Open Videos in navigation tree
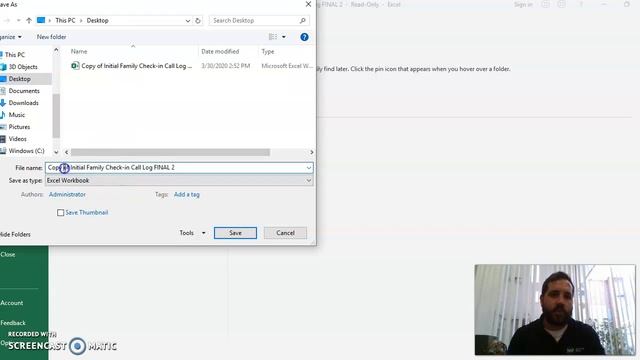This screenshot has height=360, width=640. point(18,139)
